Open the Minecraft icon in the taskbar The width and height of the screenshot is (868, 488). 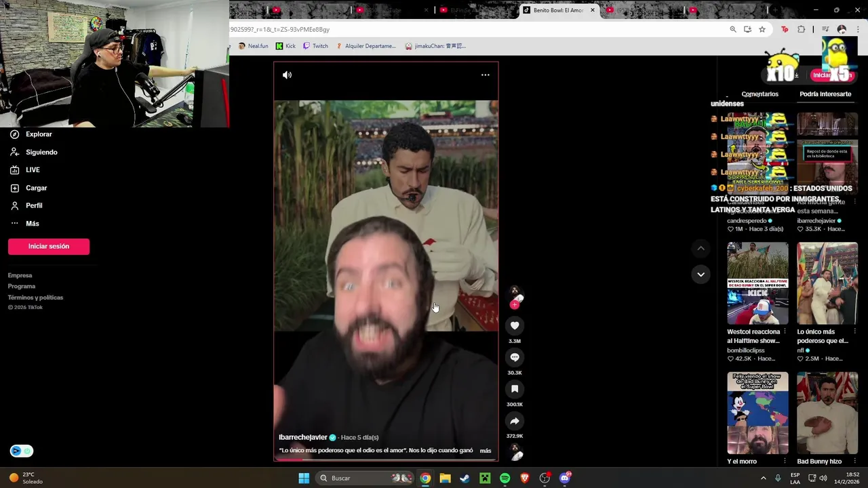tap(485, 479)
